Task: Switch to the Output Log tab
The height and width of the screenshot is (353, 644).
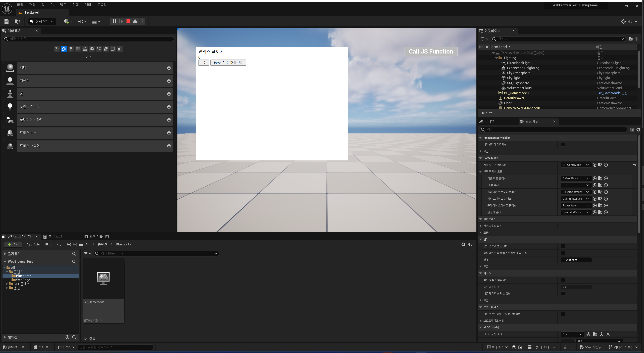Action: (x=53, y=237)
